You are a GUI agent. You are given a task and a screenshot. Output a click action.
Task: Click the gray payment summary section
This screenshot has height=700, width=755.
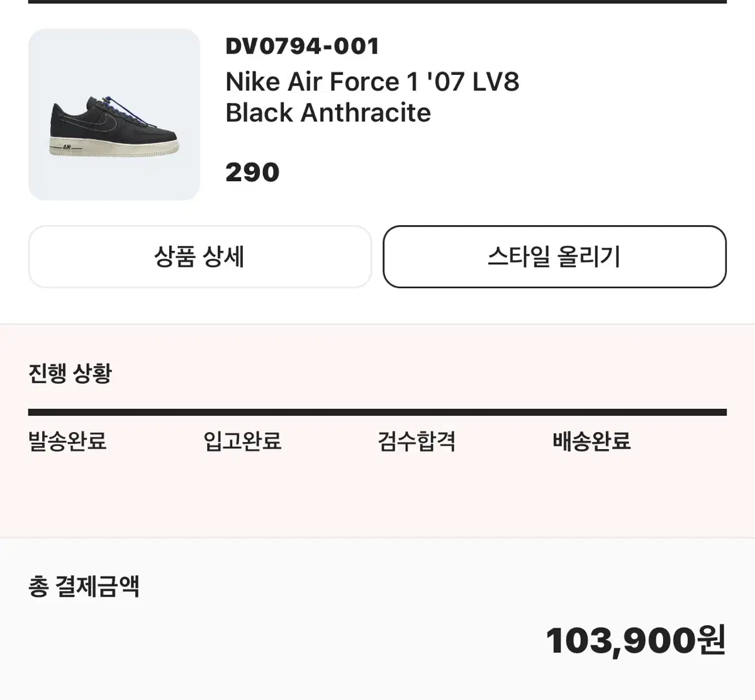click(x=377, y=619)
